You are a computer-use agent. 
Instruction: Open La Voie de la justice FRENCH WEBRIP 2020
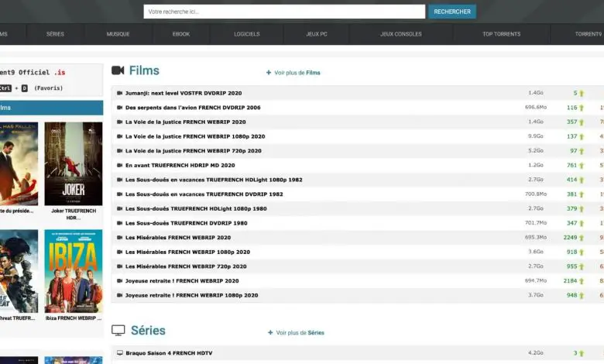coord(186,122)
